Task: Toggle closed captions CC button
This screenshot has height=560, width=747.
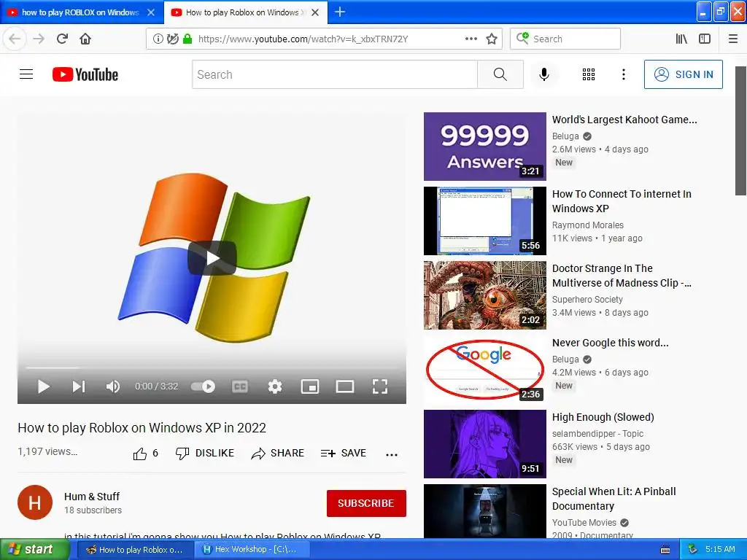Action: (x=239, y=386)
